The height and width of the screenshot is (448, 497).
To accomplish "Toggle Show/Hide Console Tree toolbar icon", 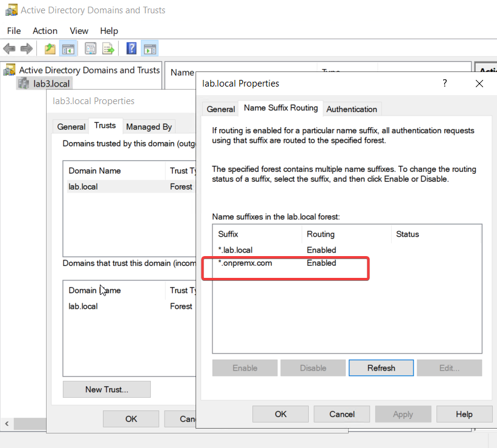I will tap(68, 49).
